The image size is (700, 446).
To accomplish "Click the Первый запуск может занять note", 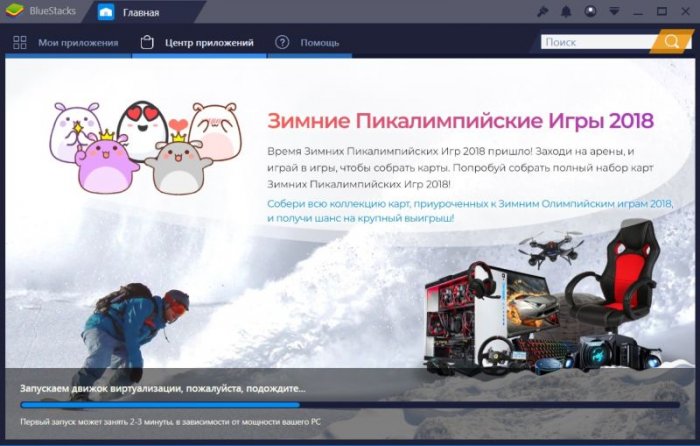I will tap(170, 421).
